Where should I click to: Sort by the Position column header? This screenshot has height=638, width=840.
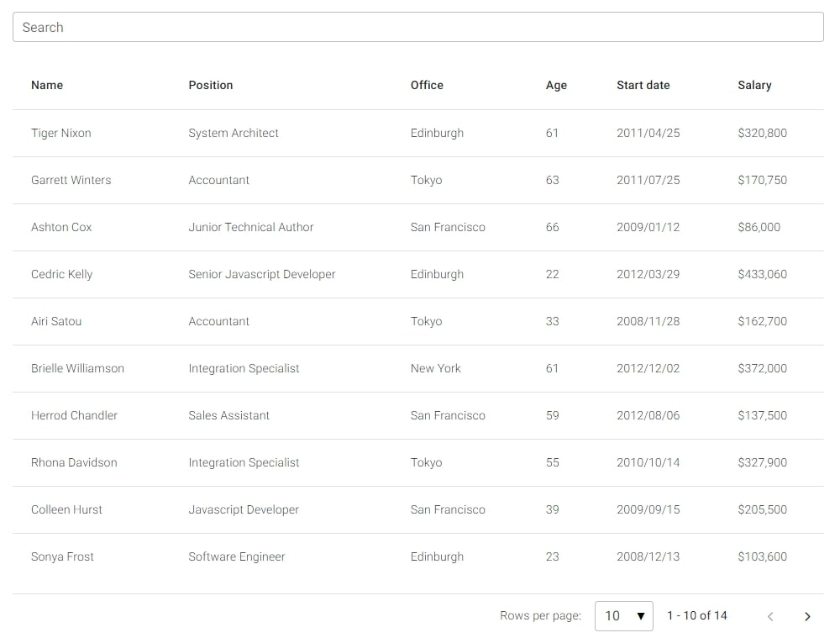click(x=211, y=85)
